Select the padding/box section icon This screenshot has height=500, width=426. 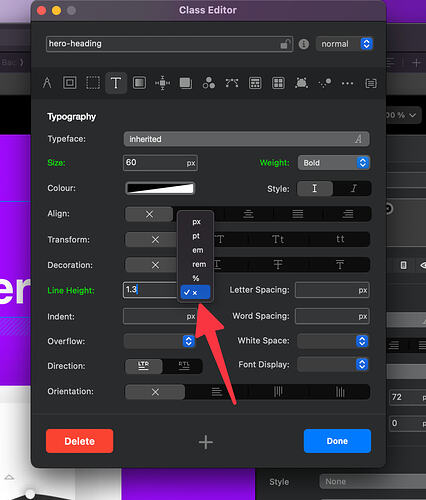pos(70,83)
